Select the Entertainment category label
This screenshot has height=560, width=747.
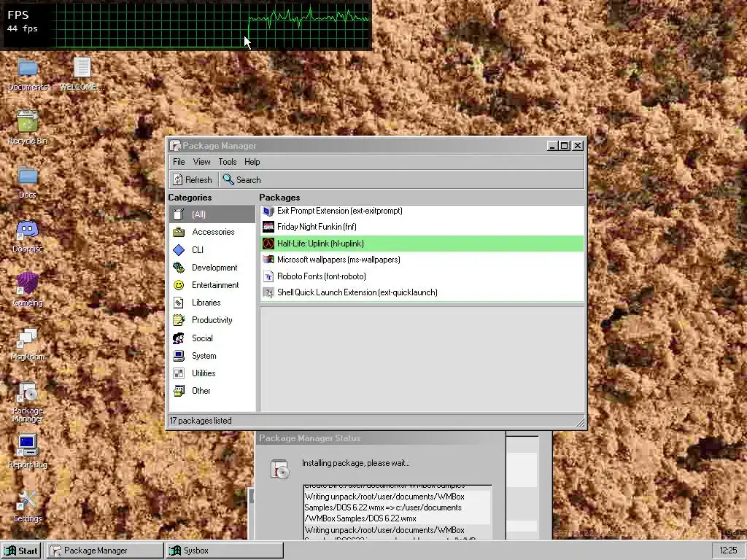coord(215,285)
